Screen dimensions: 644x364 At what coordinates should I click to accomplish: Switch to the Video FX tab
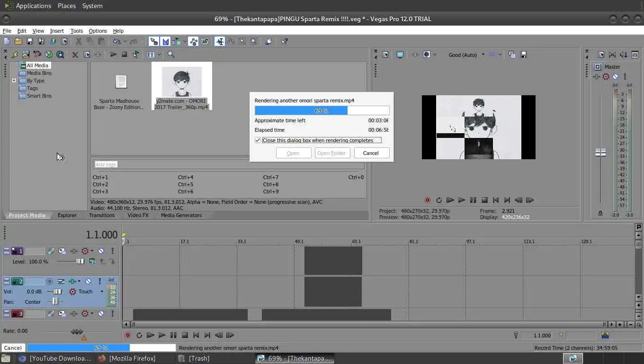pyautogui.click(x=138, y=215)
